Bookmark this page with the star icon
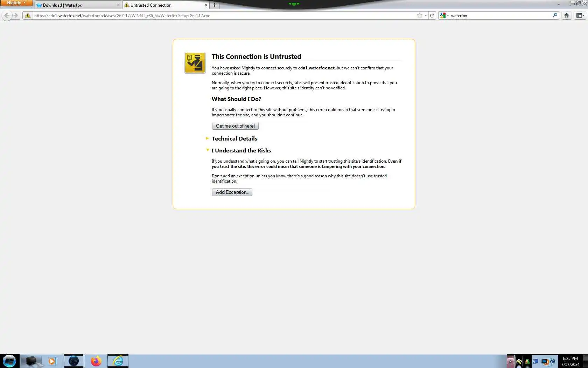The image size is (588, 368). (x=419, y=15)
